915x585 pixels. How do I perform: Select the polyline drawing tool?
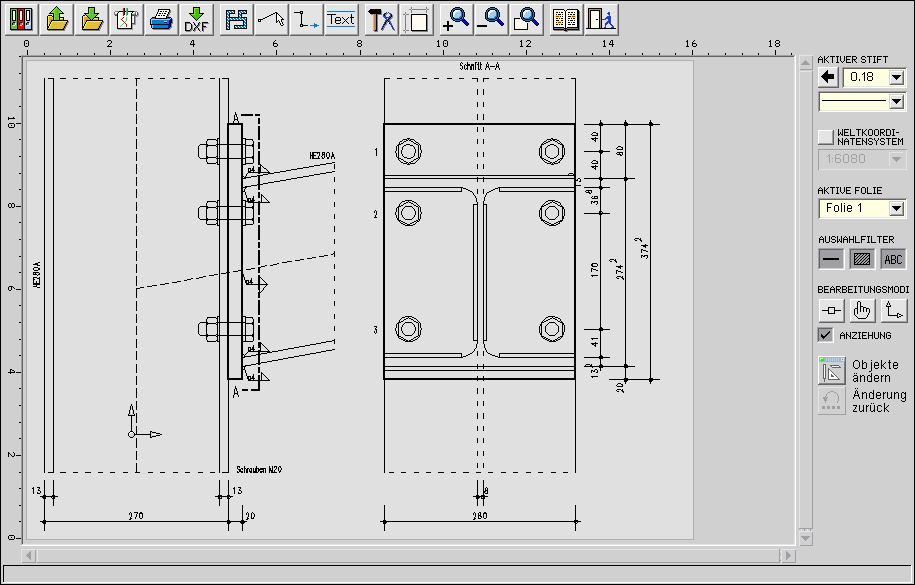[x=270, y=19]
